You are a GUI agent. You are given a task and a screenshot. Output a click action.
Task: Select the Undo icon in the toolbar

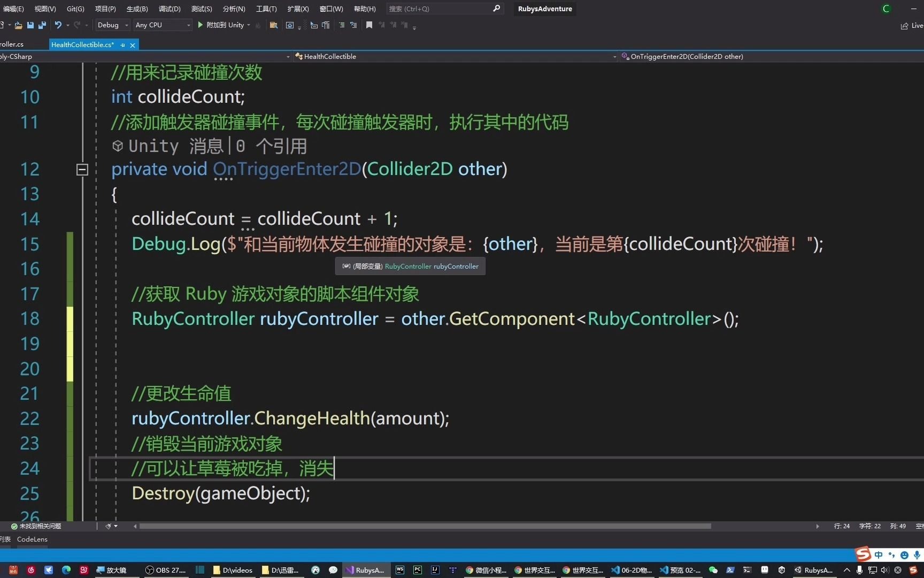(58, 25)
